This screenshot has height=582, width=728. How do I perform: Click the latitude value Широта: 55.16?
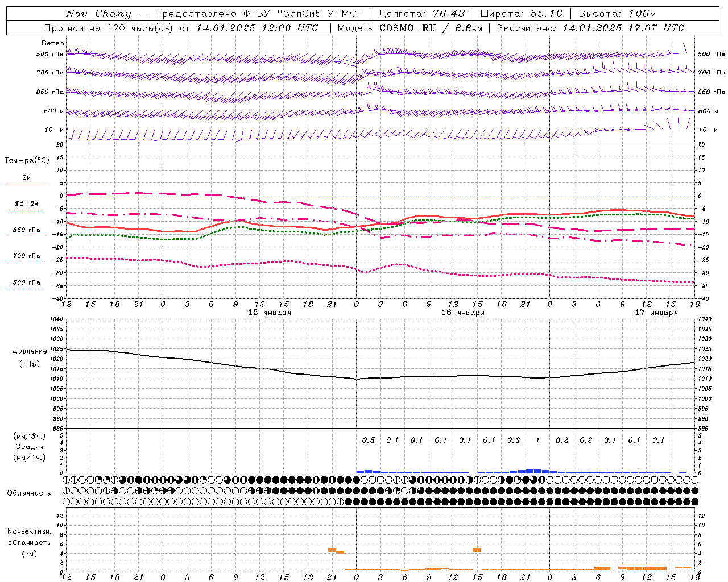coord(522,14)
